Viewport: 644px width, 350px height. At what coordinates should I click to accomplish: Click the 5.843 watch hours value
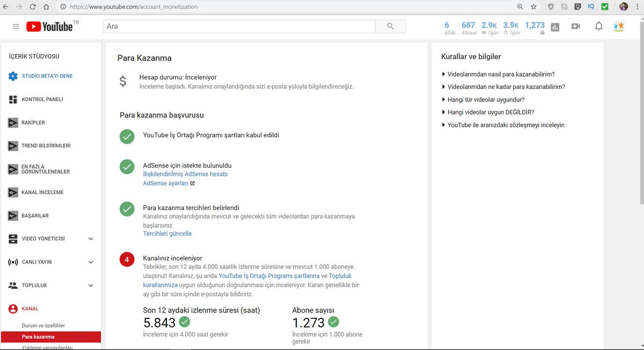coord(159,323)
